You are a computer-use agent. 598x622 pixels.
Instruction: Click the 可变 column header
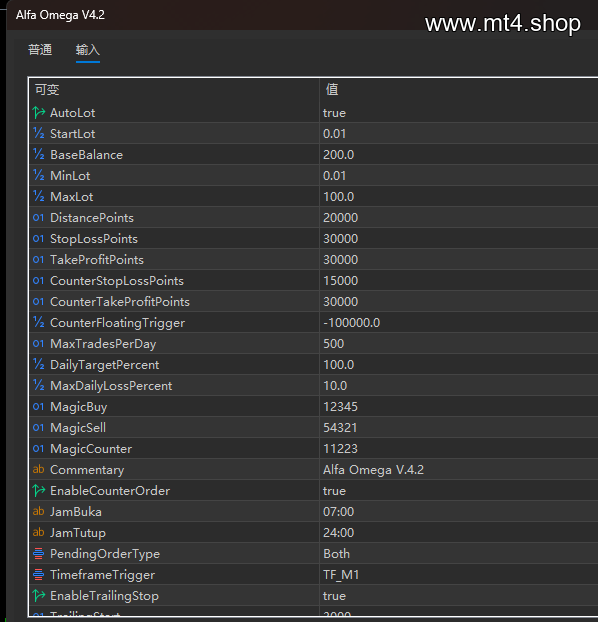pos(47,90)
